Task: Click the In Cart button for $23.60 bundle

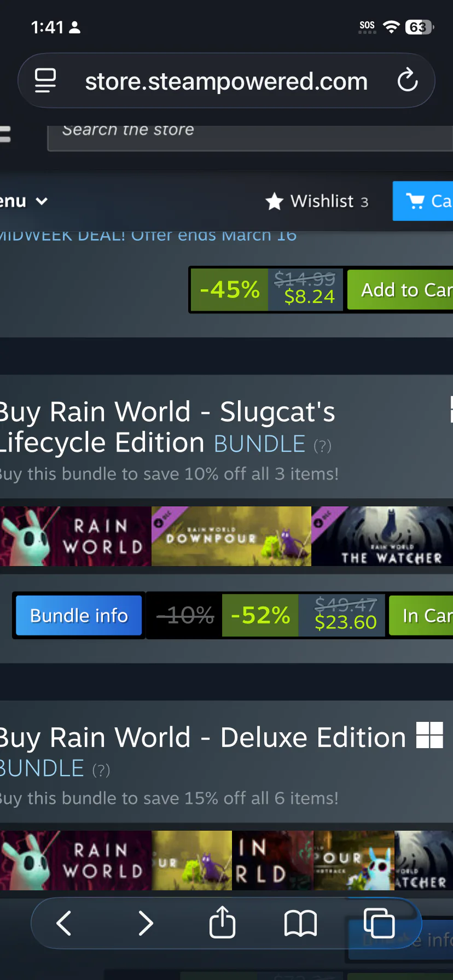Action: [x=421, y=616]
